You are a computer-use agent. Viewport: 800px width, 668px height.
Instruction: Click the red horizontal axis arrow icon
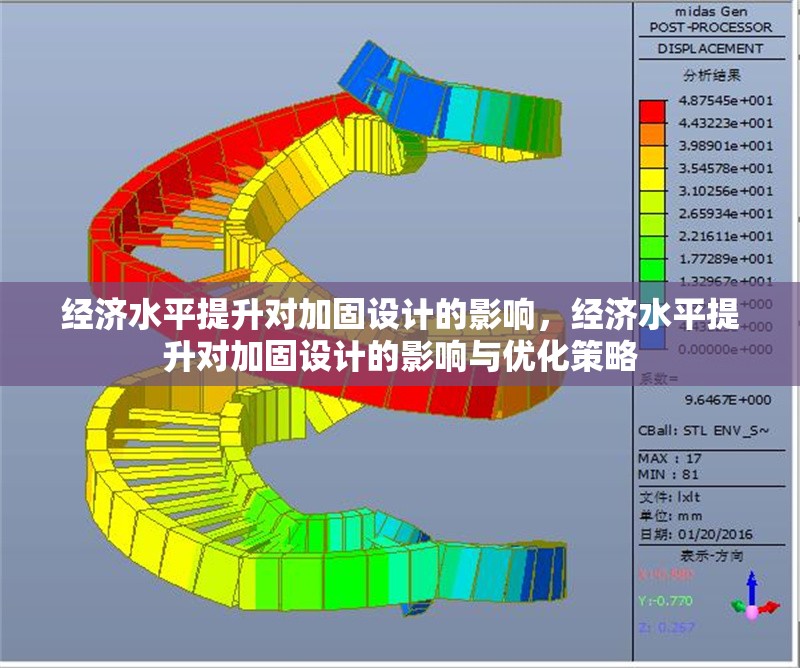click(770, 606)
